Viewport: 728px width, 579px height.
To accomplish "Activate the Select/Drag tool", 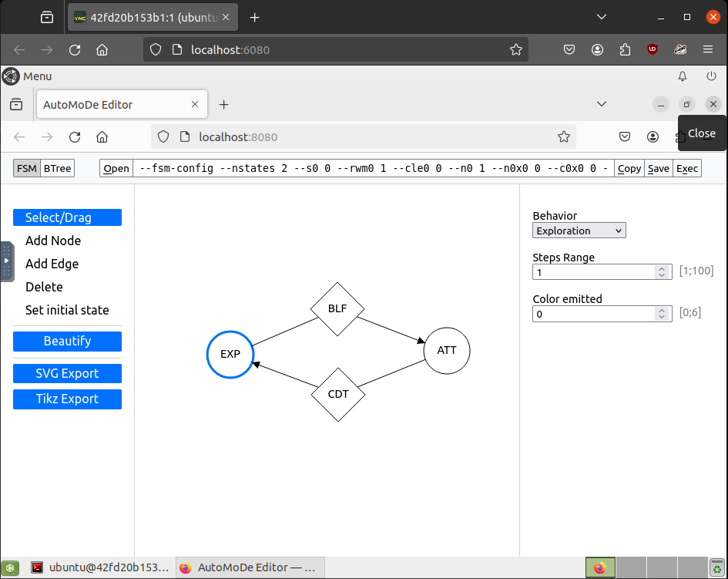I will click(67, 217).
